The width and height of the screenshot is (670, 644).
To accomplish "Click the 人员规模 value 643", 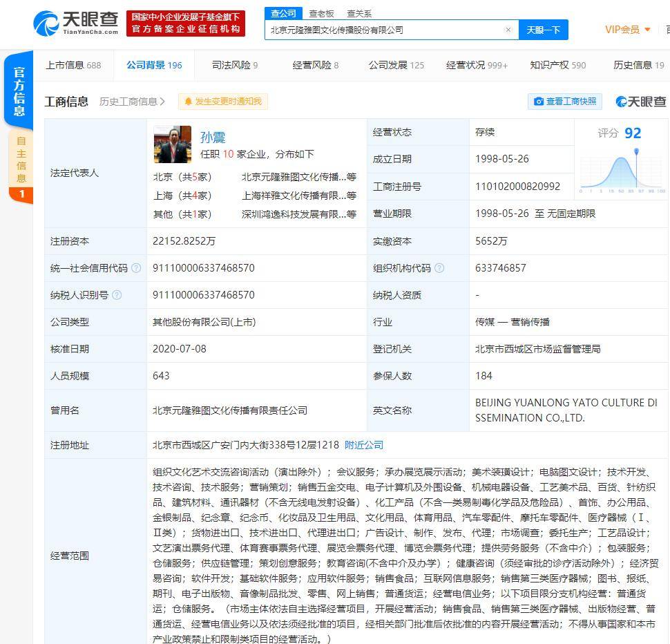I will click(161, 376).
